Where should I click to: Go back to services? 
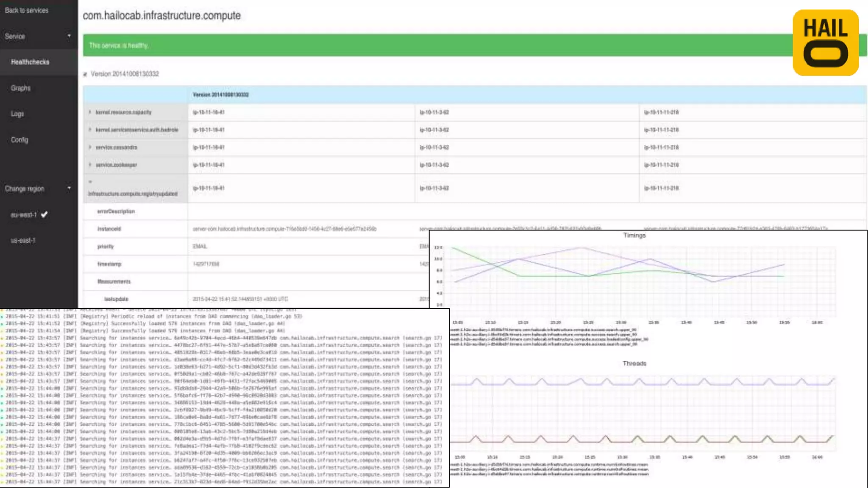pos(27,10)
